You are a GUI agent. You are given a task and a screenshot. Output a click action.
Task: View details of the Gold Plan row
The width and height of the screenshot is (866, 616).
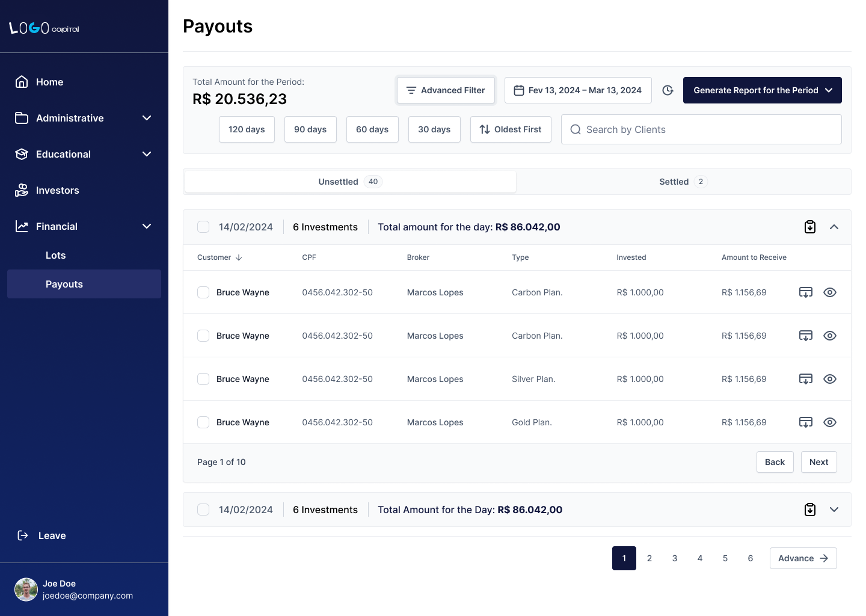(x=830, y=422)
